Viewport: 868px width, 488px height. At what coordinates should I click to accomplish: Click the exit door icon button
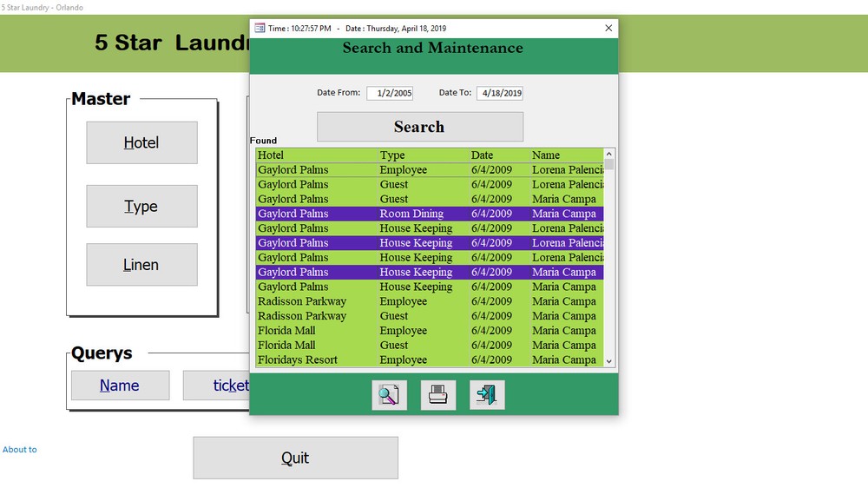[487, 395]
